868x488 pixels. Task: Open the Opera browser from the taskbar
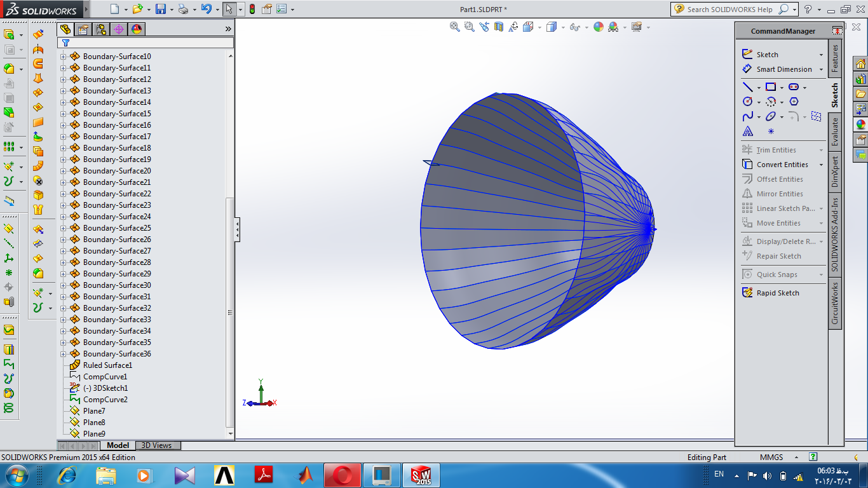tap(342, 475)
